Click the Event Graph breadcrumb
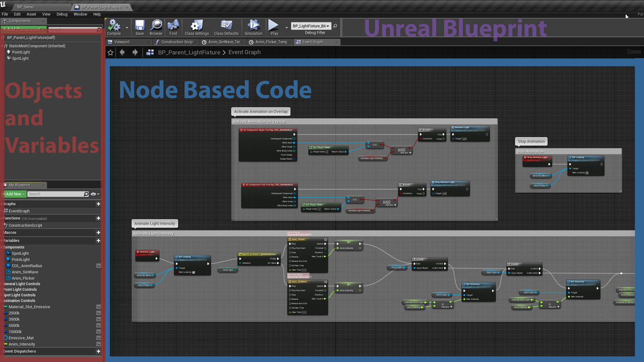This screenshot has height=362, width=644. (x=245, y=52)
